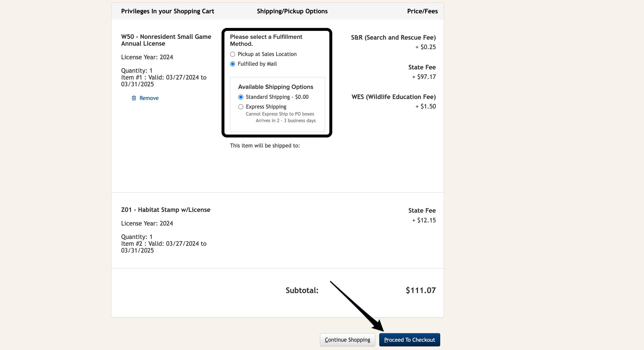Click the Subtotal amount $111.07
The width and height of the screenshot is (644, 350).
(x=421, y=290)
